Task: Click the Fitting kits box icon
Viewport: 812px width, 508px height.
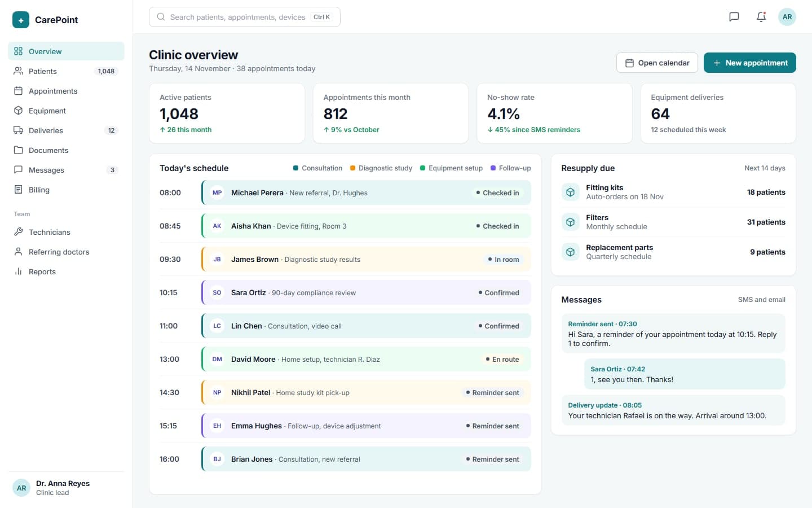Action: [x=571, y=192]
